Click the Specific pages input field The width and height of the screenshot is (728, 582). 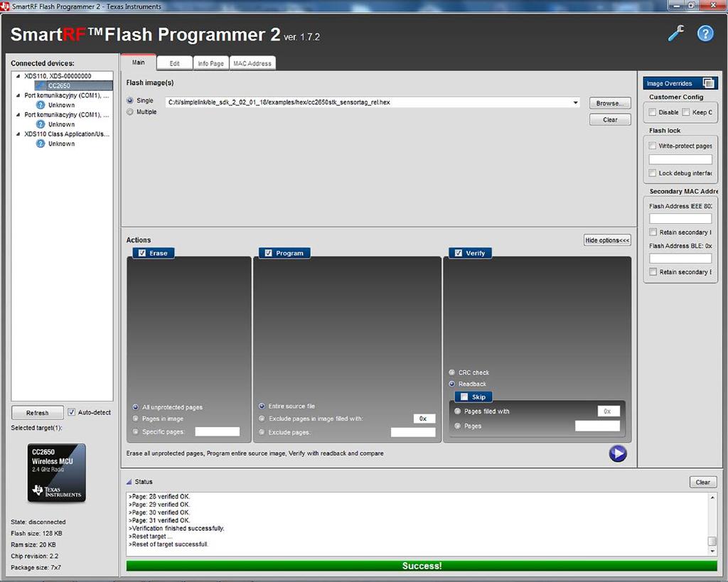218,431
